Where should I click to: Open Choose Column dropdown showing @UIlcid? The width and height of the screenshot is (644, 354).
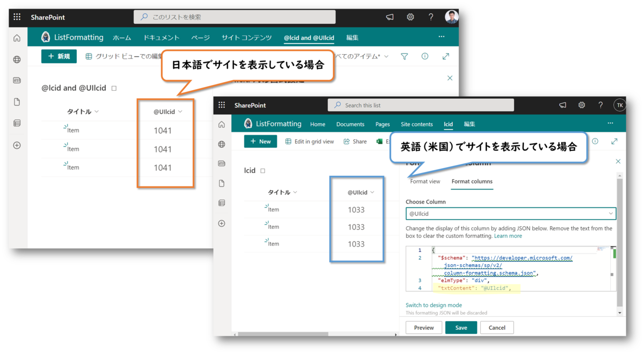pos(510,214)
